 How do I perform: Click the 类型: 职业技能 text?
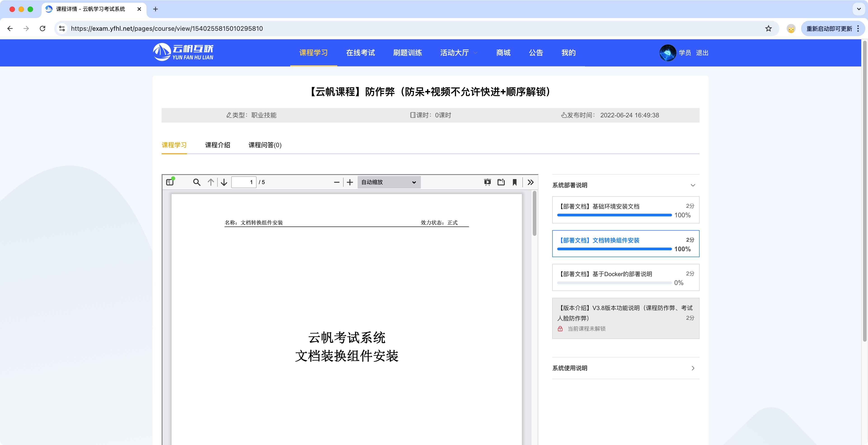pyautogui.click(x=251, y=115)
